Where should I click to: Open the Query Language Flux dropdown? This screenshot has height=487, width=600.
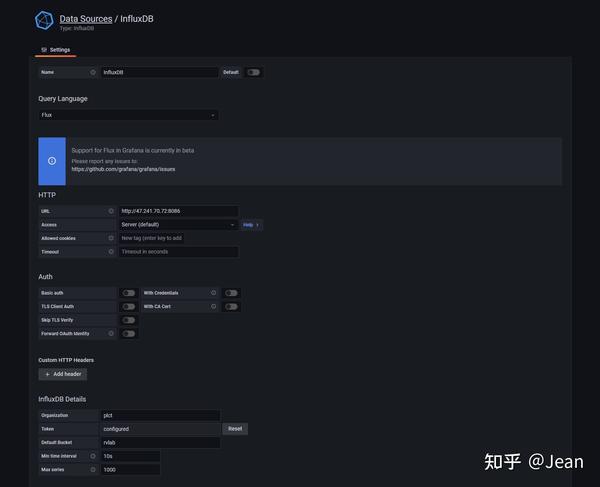[x=129, y=115]
